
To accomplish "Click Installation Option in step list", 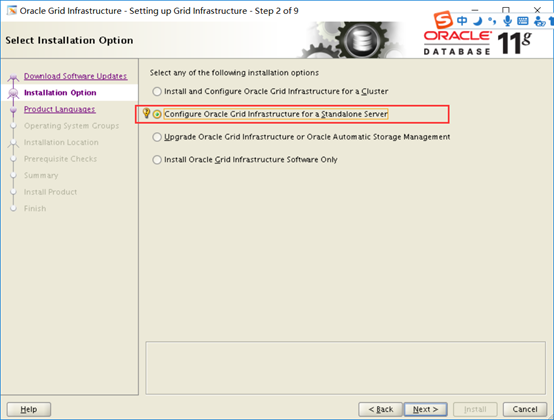I will click(x=60, y=93).
